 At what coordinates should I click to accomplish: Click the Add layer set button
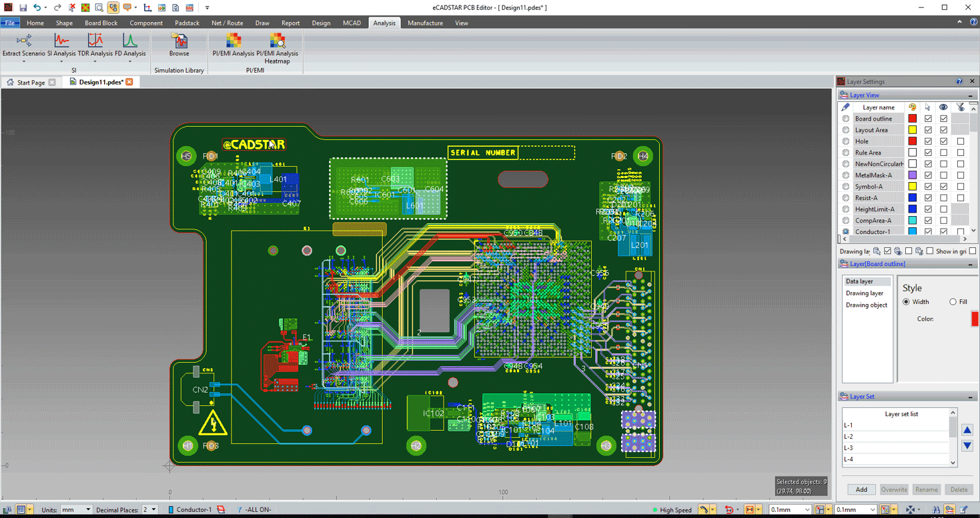pyautogui.click(x=861, y=489)
